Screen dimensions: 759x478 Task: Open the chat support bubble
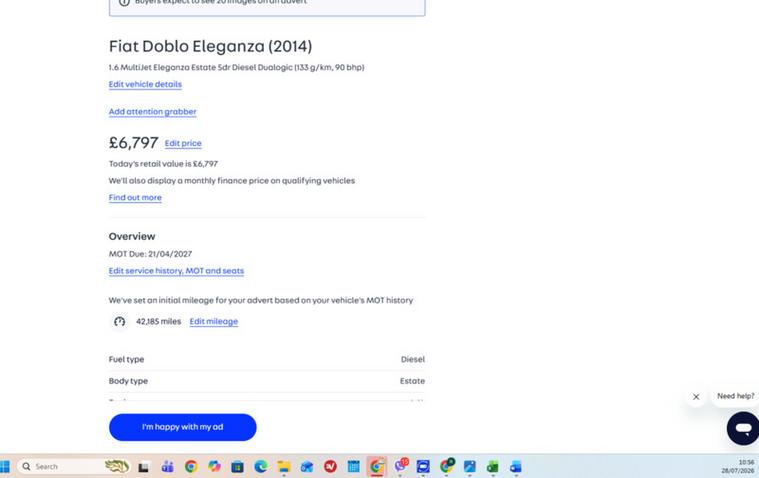coord(743,428)
